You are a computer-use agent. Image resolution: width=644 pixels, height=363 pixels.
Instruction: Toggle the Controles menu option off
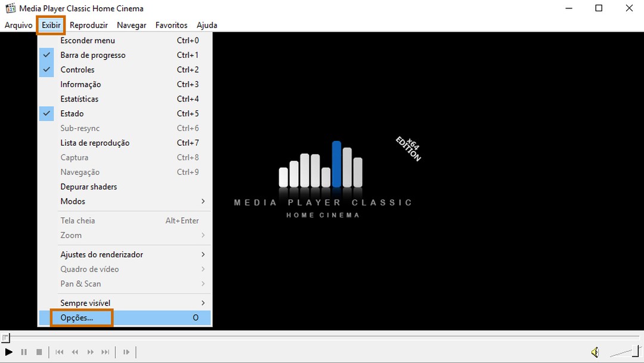coord(77,70)
